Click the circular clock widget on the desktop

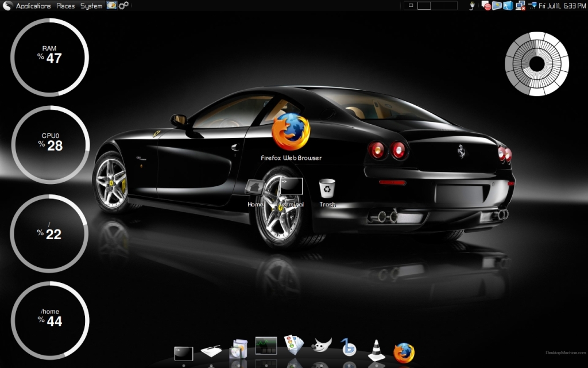[537, 64]
